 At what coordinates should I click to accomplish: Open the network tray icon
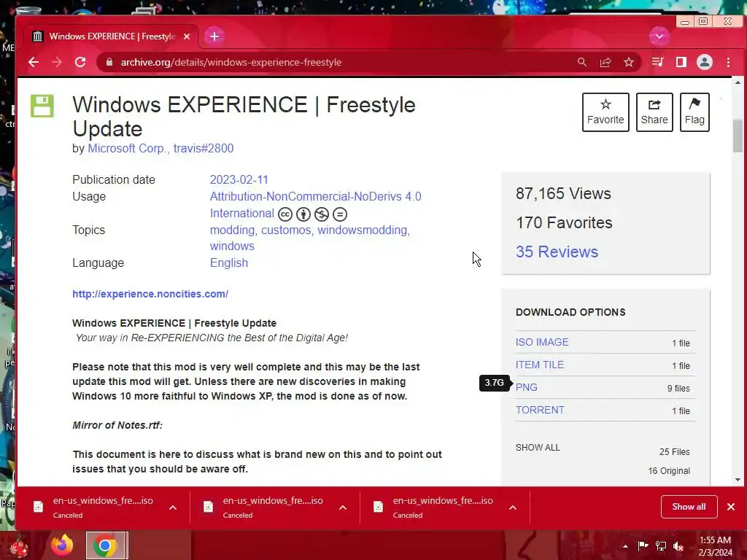661,546
